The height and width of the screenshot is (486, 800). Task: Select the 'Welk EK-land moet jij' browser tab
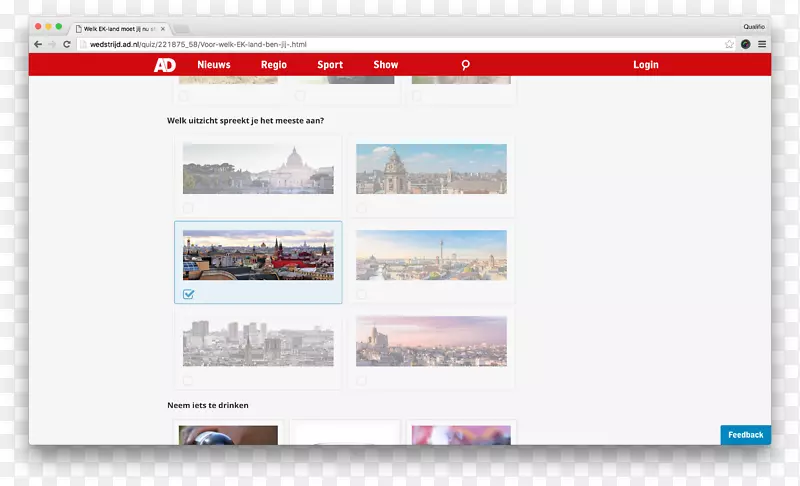119,29
